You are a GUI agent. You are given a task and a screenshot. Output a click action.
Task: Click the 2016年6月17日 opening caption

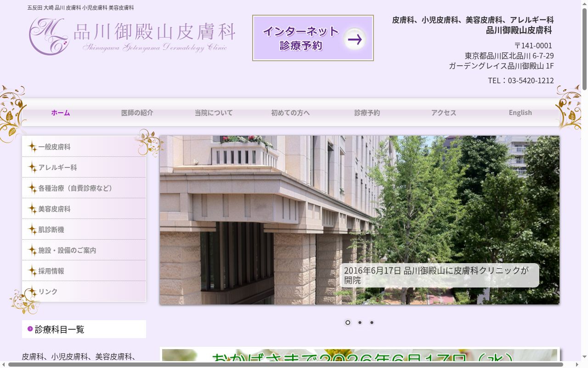(439, 275)
